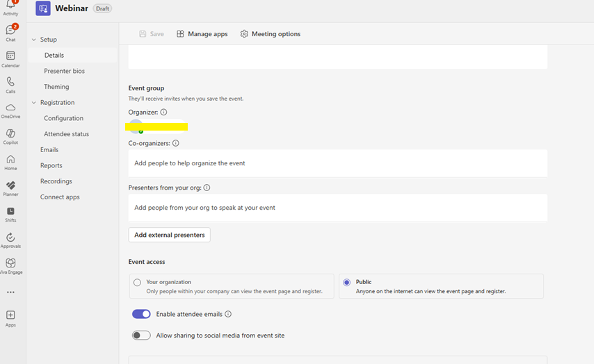
Task: Open the Activity feed icon
Action: coord(10,7)
